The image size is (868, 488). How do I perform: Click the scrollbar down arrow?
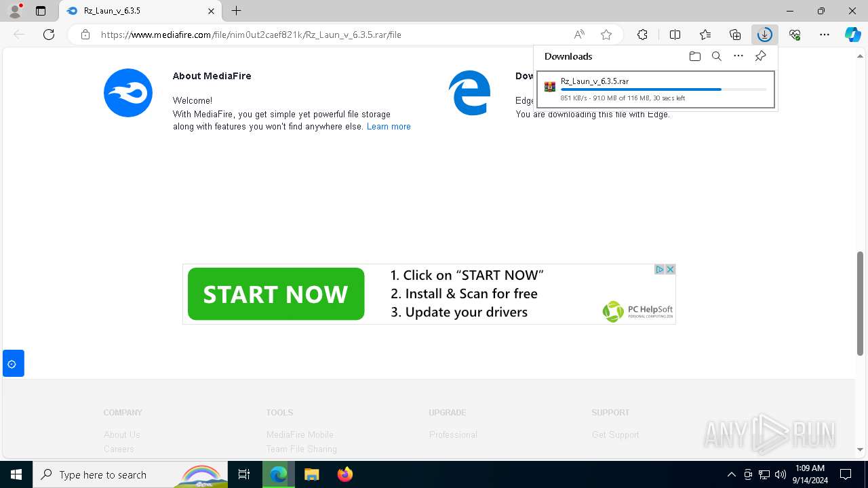(861, 449)
